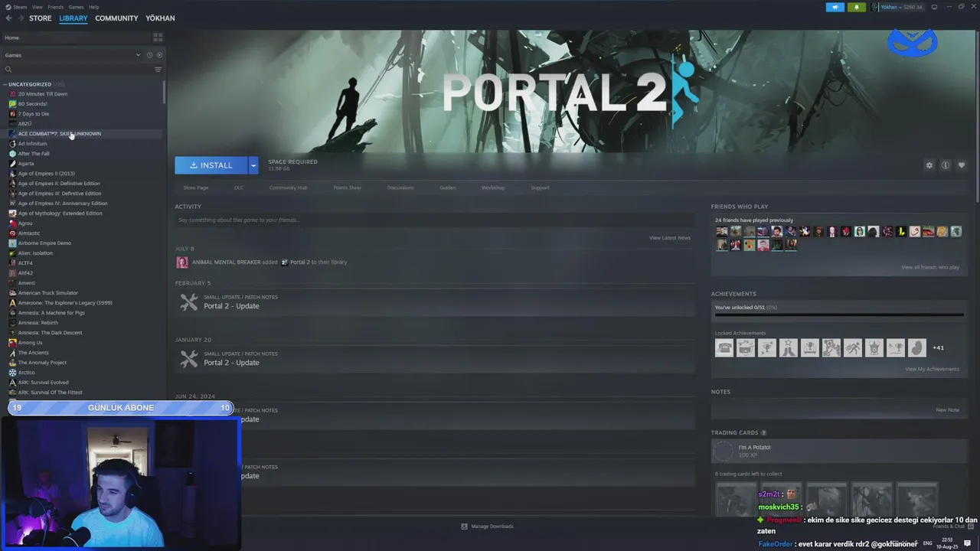980x551 pixels.
Task: Click the recent activity clock icon
Action: [149, 55]
